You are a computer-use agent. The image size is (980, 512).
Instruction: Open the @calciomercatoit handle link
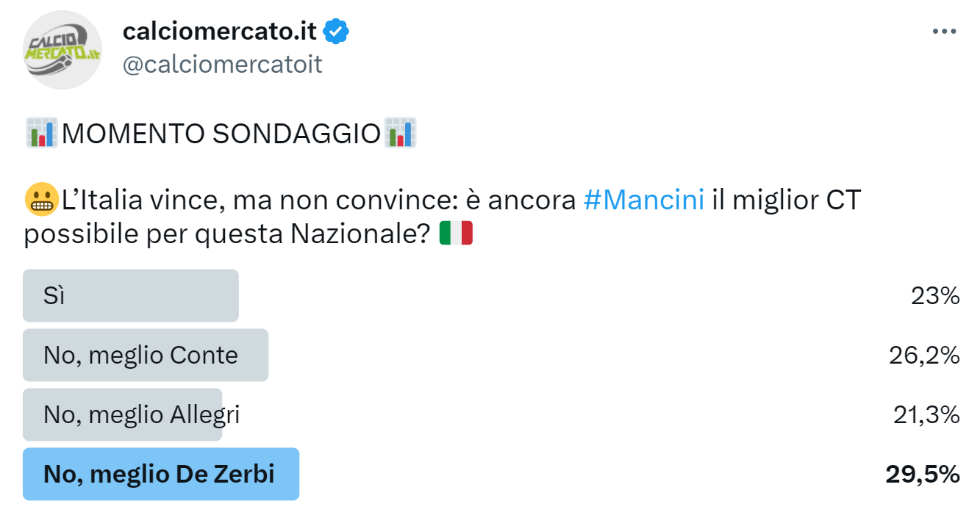click(222, 65)
